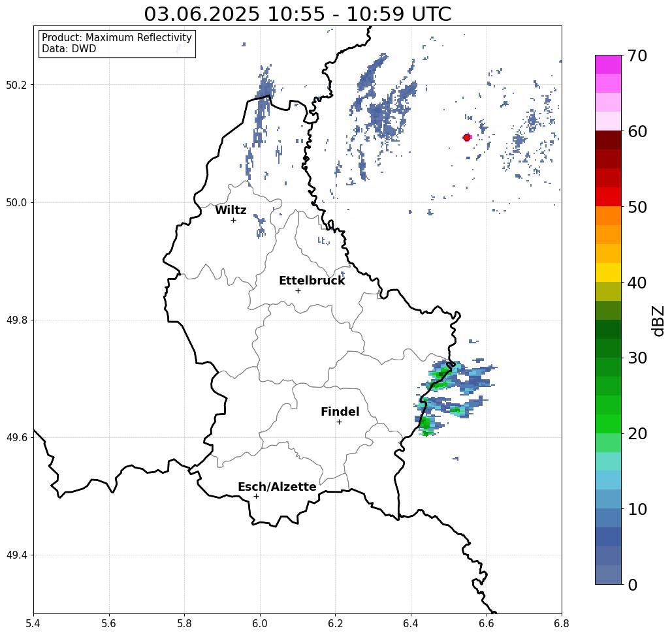Click the 10:55 - 10:59 UTC time text
This screenshot has width=672, height=635.
[x=360, y=14]
